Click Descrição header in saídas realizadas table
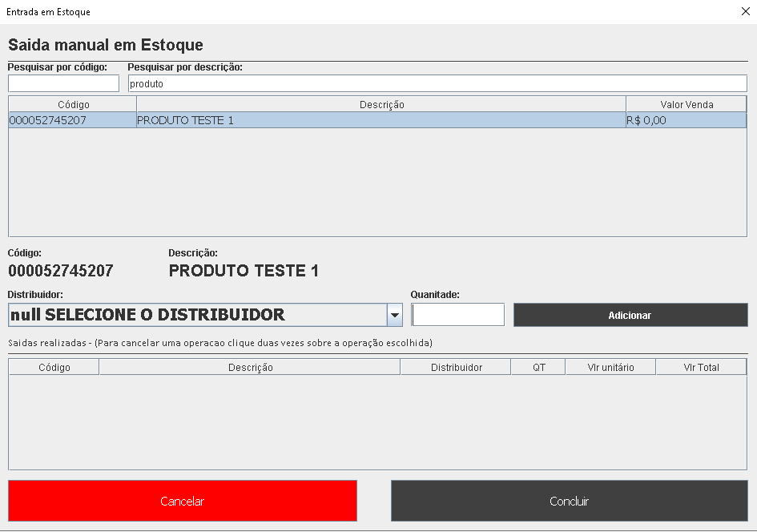757x532 pixels. (x=250, y=368)
